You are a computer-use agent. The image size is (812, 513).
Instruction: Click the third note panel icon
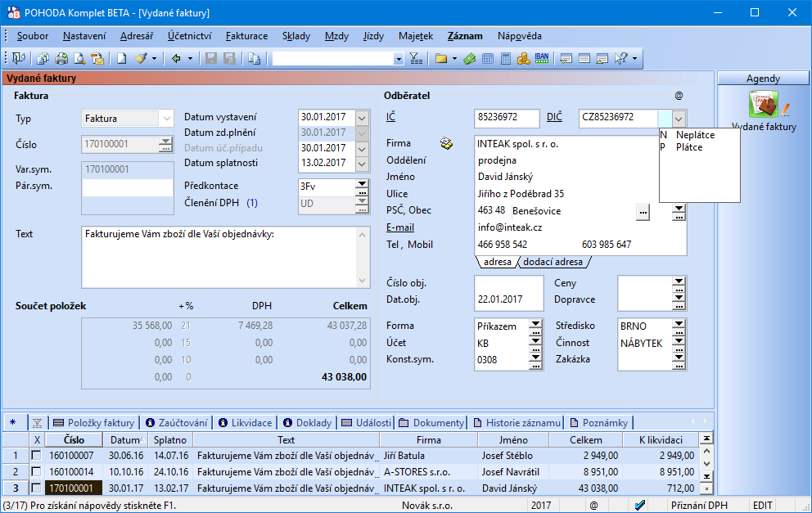pyautogui.click(x=602, y=58)
